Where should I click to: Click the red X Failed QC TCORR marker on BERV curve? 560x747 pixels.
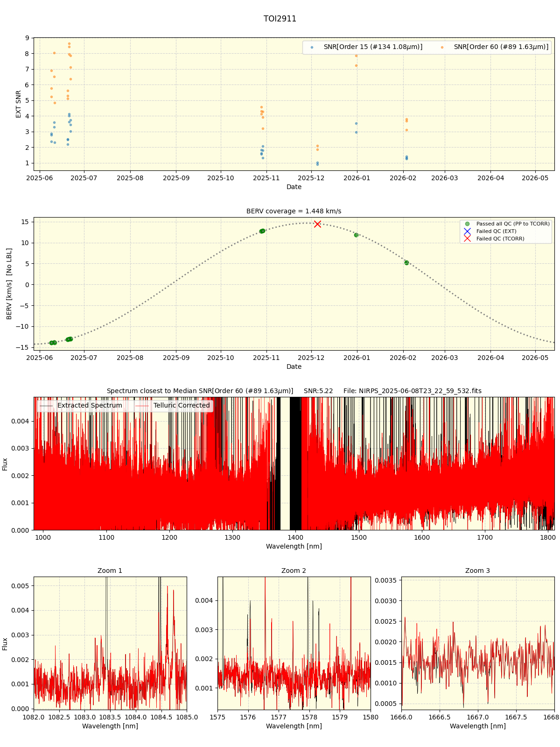(x=317, y=224)
